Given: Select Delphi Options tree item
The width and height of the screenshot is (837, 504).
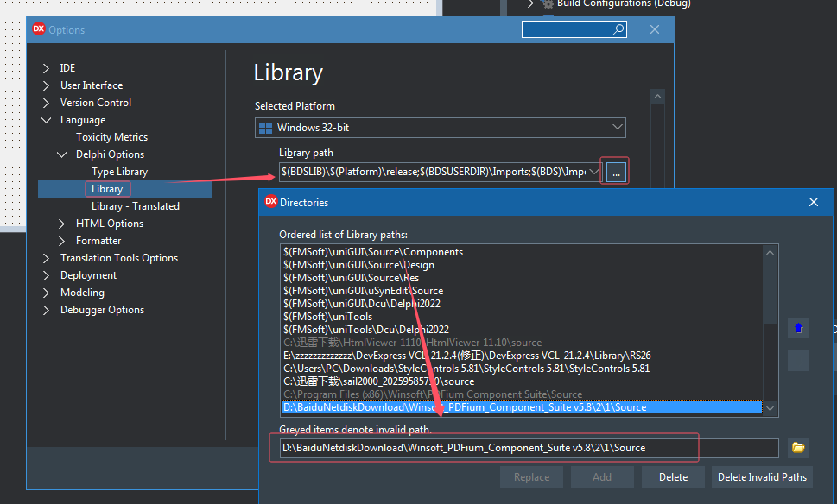Looking at the screenshot, I should [x=110, y=154].
